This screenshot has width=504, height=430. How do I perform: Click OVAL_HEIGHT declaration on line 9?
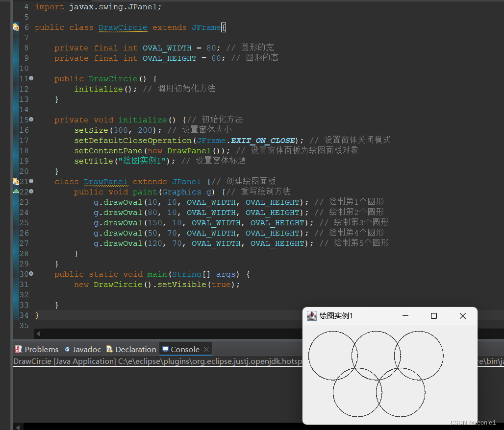(170, 58)
